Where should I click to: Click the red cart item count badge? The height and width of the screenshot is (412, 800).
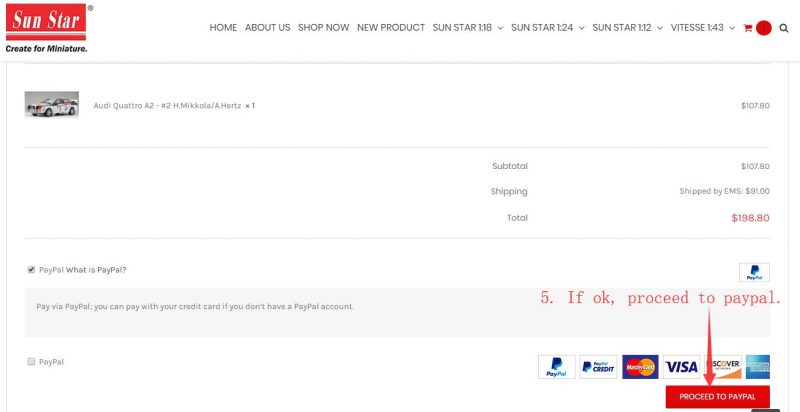pos(764,28)
